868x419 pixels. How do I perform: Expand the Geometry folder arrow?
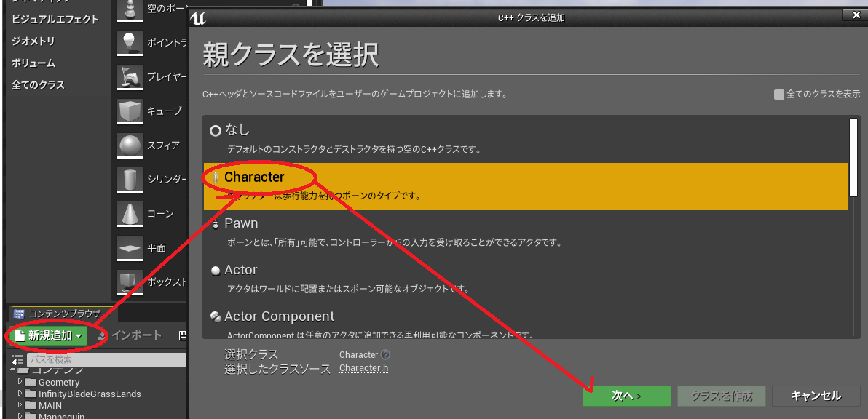20,382
